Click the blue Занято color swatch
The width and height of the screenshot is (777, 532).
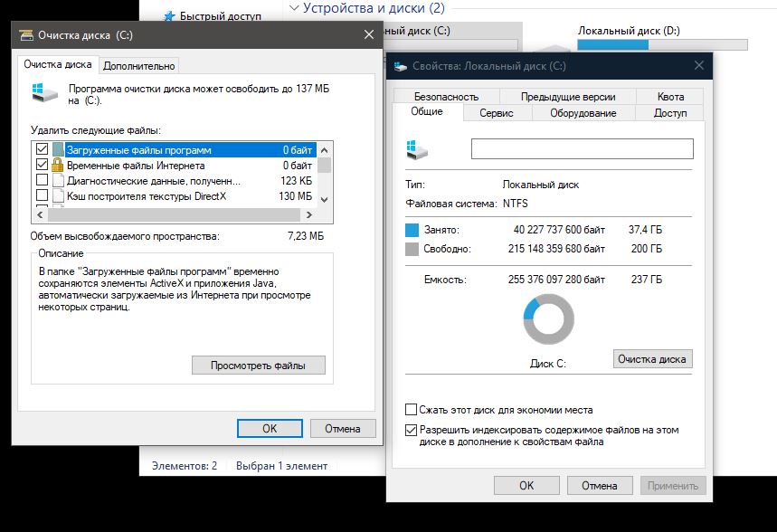click(x=413, y=230)
